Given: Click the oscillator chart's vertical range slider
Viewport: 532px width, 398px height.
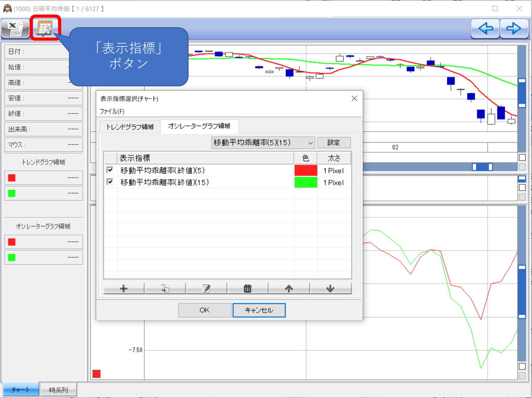Looking at the screenshot, I should click(522, 291).
